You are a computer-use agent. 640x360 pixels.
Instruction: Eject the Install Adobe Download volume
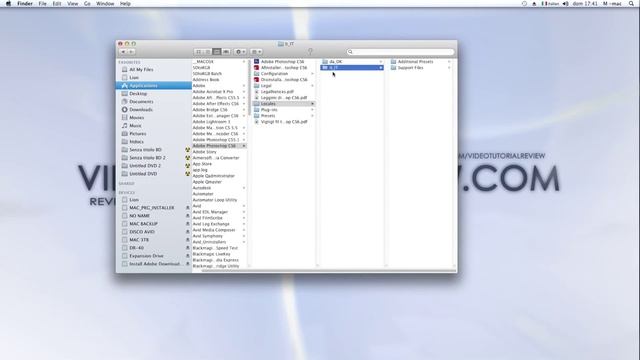click(x=188, y=264)
